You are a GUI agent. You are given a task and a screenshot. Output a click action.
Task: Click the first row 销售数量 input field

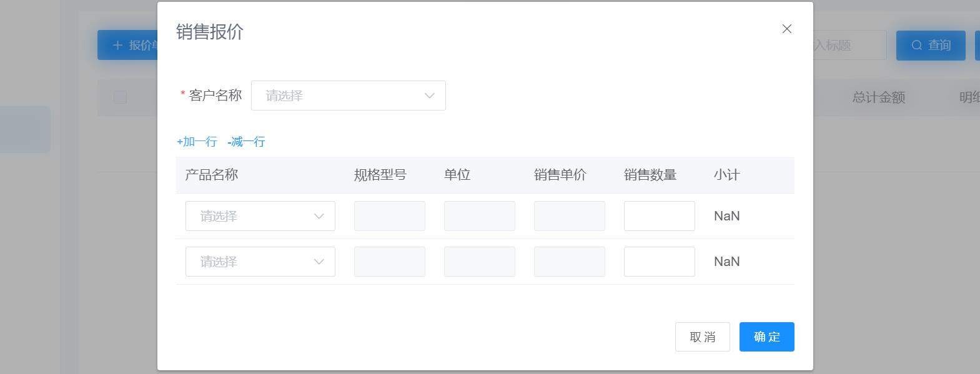pyautogui.click(x=659, y=216)
